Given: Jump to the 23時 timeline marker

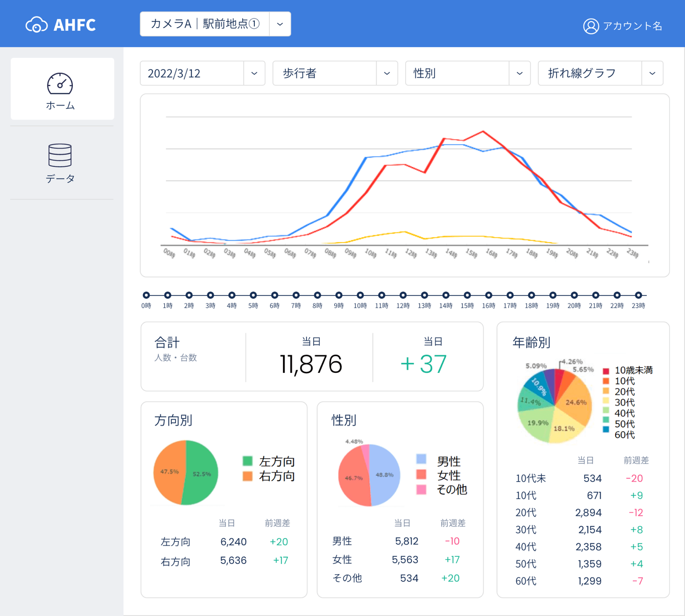Looking at the screenshot, I should click(638, 295).
